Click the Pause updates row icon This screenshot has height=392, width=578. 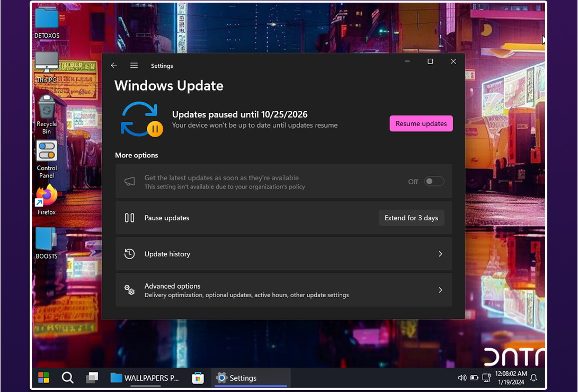pyautogui.click(x=129, y=218)
